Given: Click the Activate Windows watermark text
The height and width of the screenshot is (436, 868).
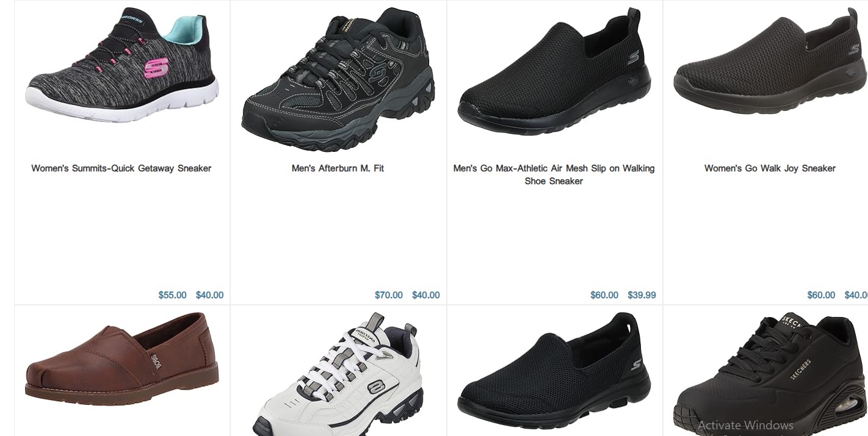Looking at the screenshot, I should (x=745, y=426).
